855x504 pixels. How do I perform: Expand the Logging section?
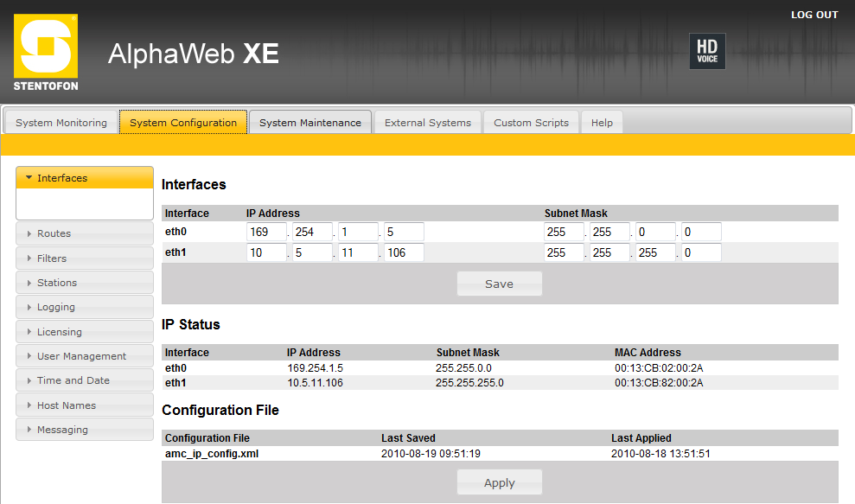(84, 307)
